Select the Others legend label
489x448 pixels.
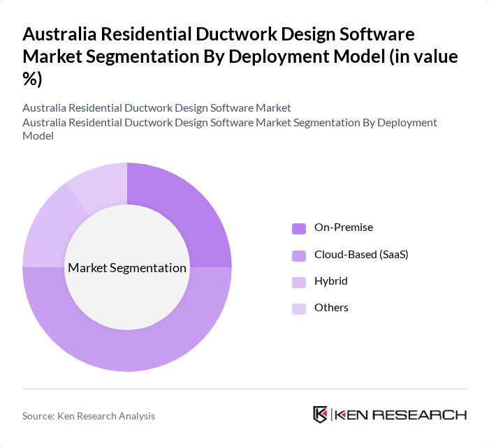(331, 308)
